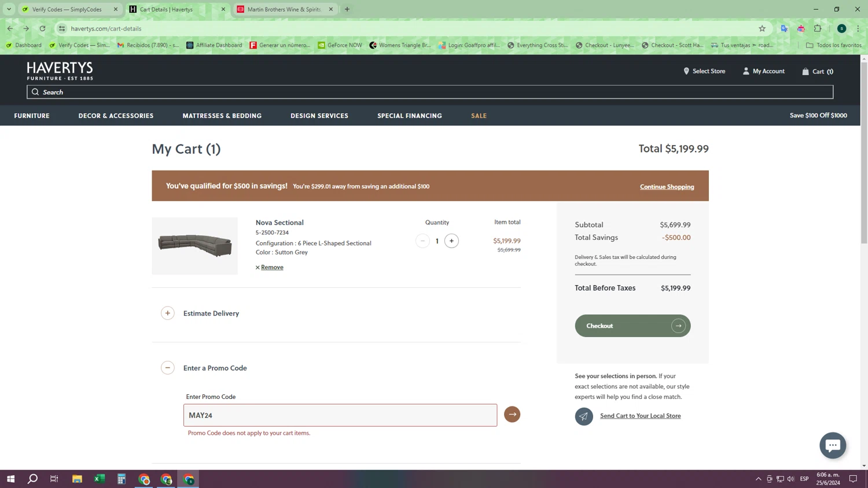The image size is (868, 488).
Task: Open the Affiliate Dashboard bookmark
Action: [x=214, y=45]
